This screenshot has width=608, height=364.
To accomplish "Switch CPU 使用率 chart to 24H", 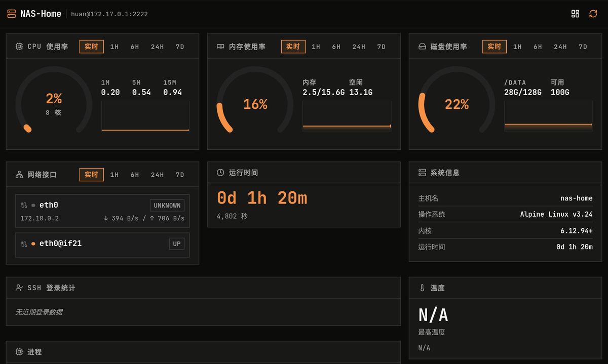I will tap(157, 47).
